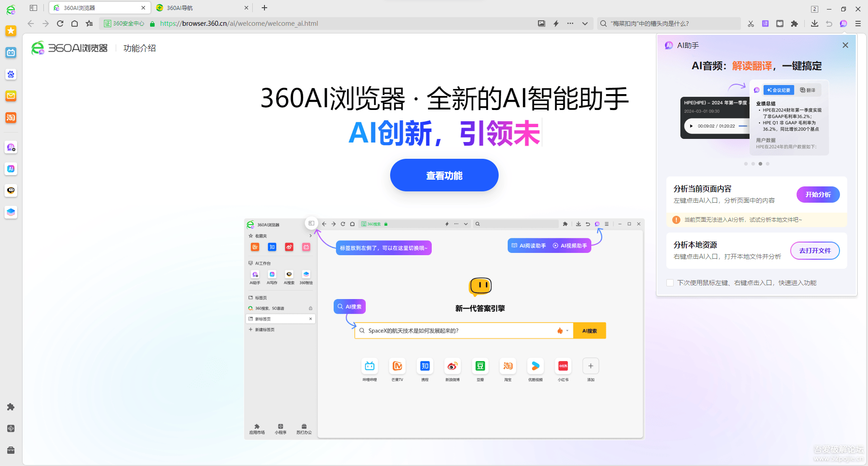
Task: Check the 下次使用鼠标左键 checkbox
Action: [670, 283]
